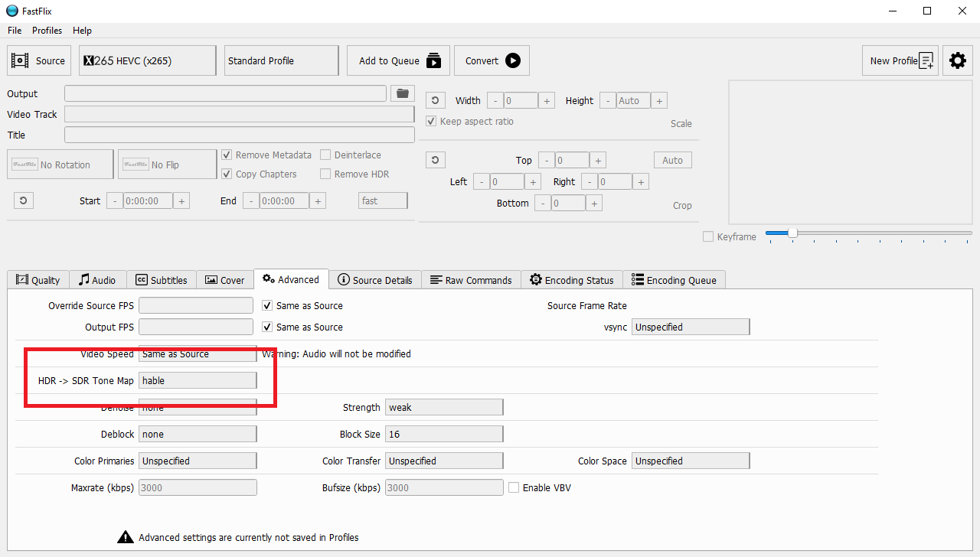Enable VBV checkbox
This screenshot has height=557, width=980.
tap(514, 487)
